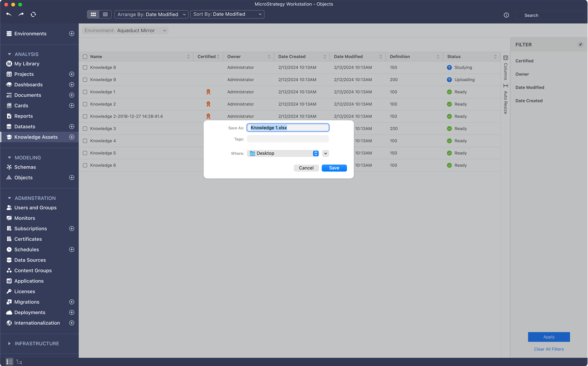The image size is (588, 366).
Task: Open the info icon near Search
Action: 506,15
